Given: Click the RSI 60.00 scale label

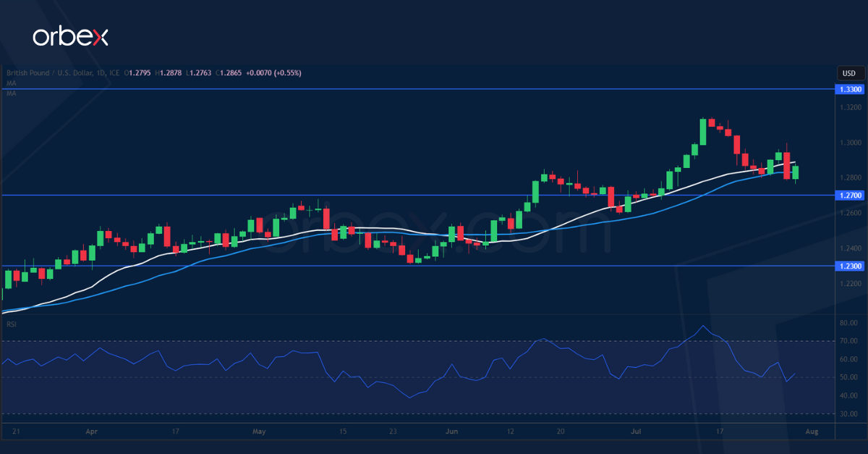Looking at the screenshot, I should (849, 359).
